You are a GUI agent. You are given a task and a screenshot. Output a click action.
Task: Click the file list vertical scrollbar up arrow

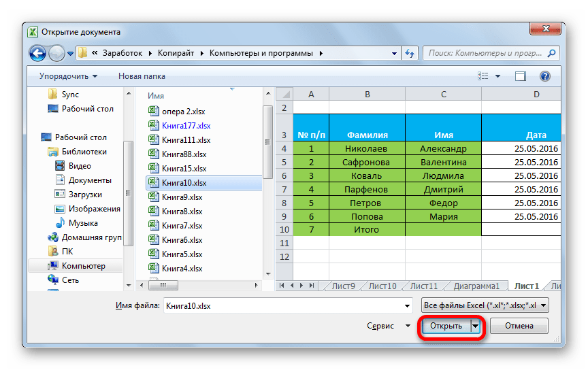[267, 93]
